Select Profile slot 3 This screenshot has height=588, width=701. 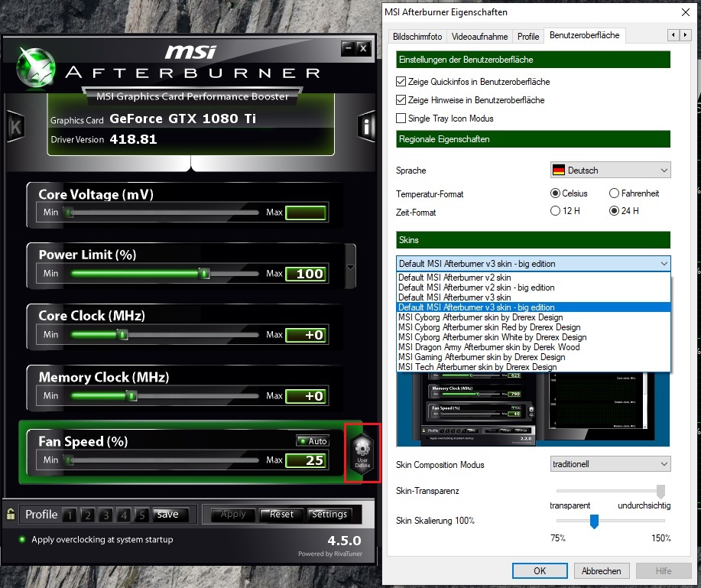pos(108,515)
